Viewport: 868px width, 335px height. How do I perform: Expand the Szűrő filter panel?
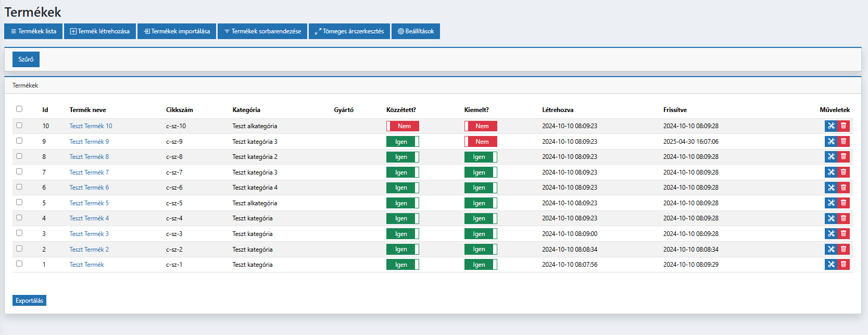pyautogui.click(x=26, y=59)
